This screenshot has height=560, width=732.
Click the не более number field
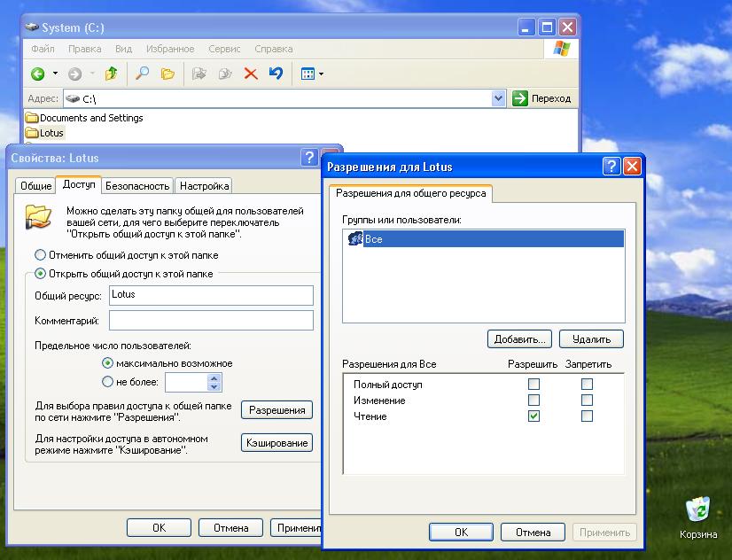[x=186, y=382]
